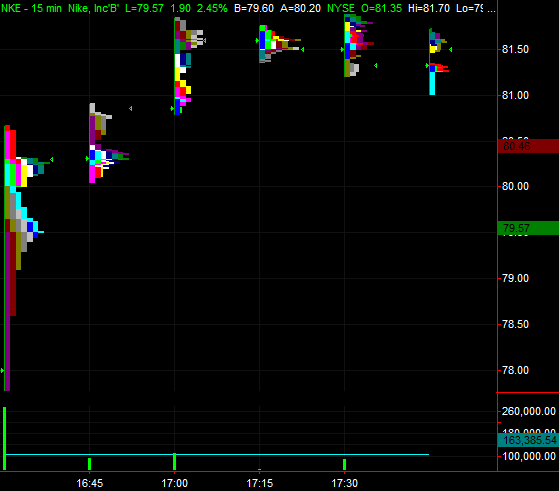559x491 pixels.
Task: Click the bid value B=79.60
Action: (254, 8)
